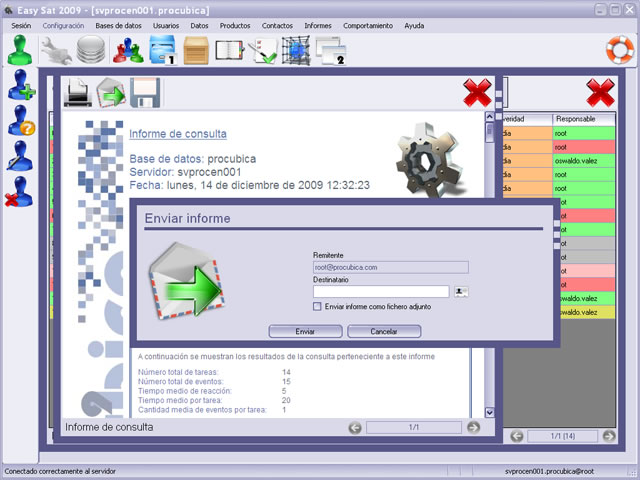This screenshot has height=480, width=640.
Task: Open the Datos menu
Action: coord(199,26)
